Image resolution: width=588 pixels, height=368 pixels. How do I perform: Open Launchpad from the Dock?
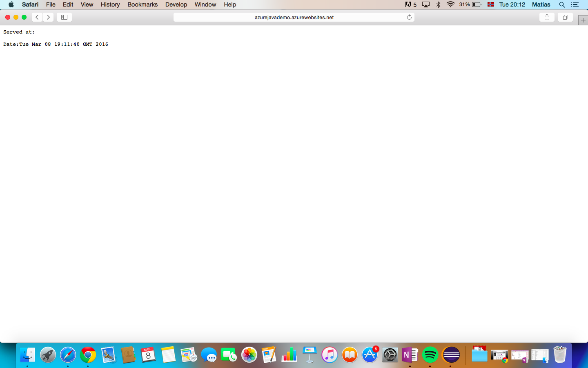[48, 355]
